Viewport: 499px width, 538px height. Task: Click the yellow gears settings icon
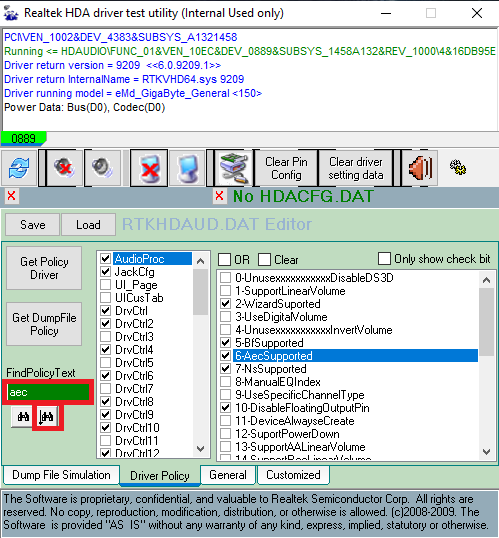[458, 167]
